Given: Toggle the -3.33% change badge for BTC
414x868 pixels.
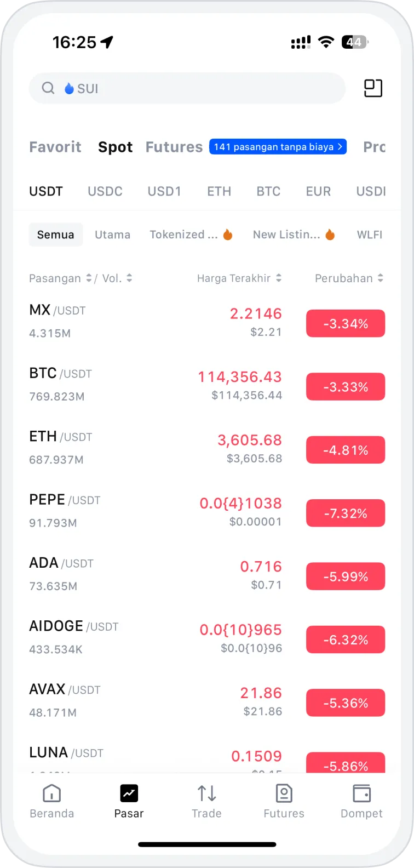Looking at the screenshot, I should [345, 387].
